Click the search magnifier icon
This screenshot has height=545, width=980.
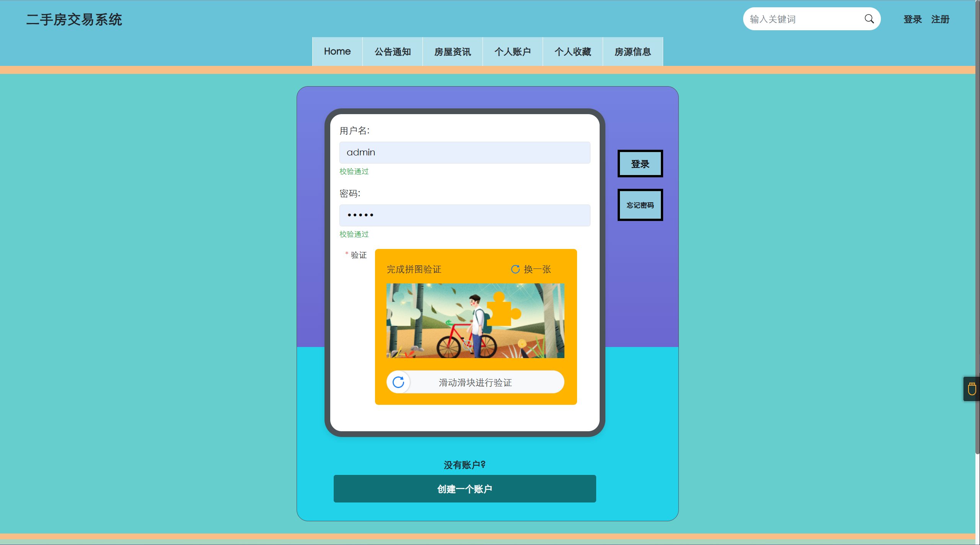click(x=869, y=19)
